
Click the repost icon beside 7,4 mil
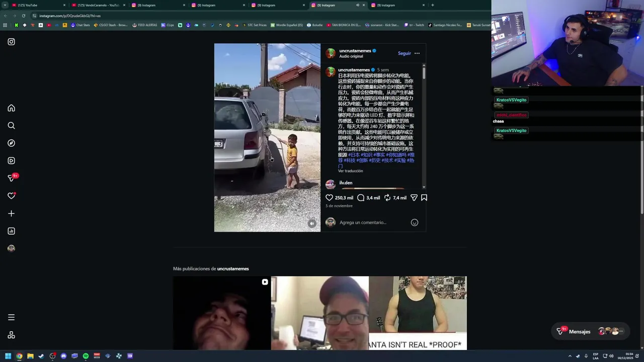tap(387, 198)
